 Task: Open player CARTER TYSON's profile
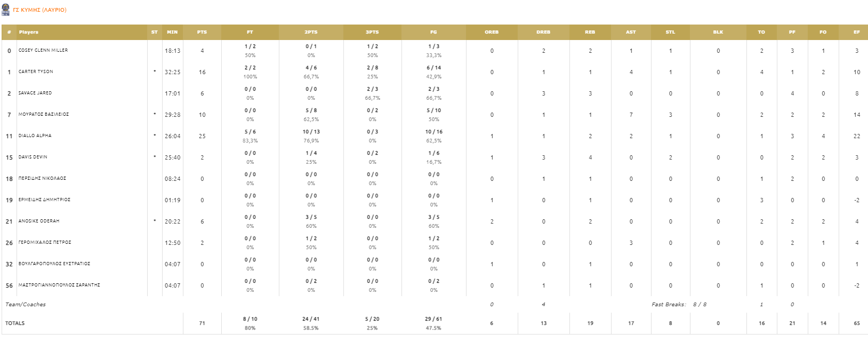tap(36, 71)
